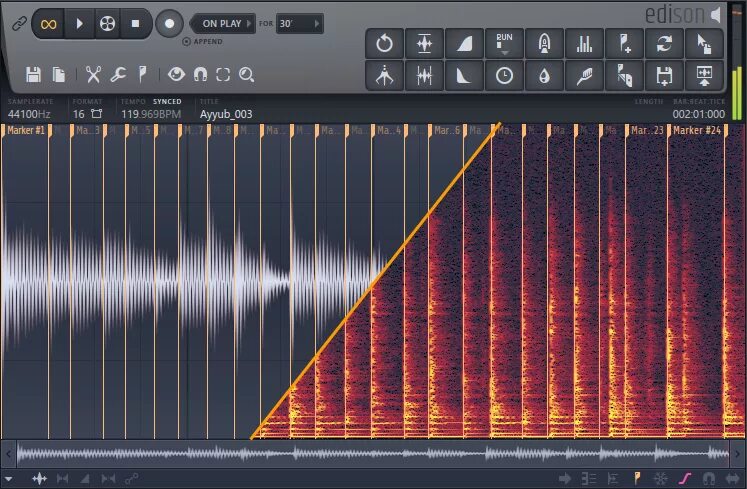This screenshot has width=747, height=489.
Task: Expand the 30' record duration dropdown
Action: [x=299, y=23]
